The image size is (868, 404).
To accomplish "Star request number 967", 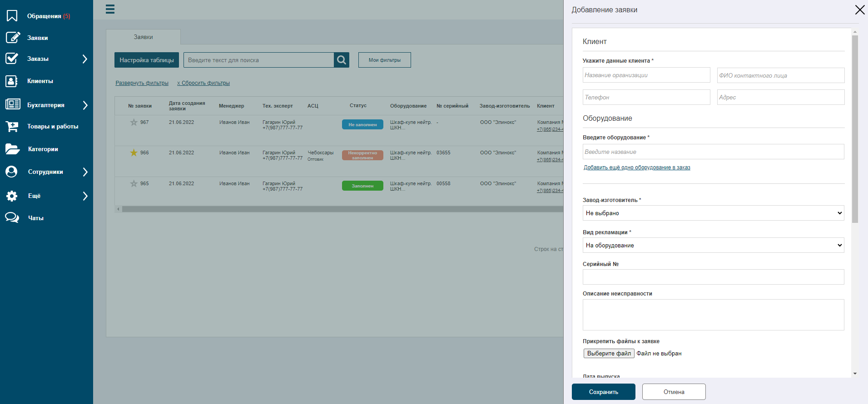I will click(x=134, y=122).
